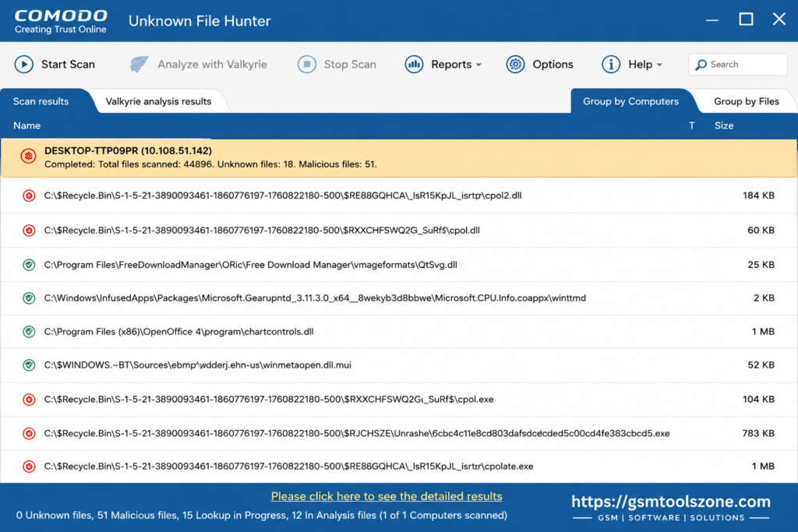Select the cpolate.exe file path
798x532 pixels.
coord(288,467)
